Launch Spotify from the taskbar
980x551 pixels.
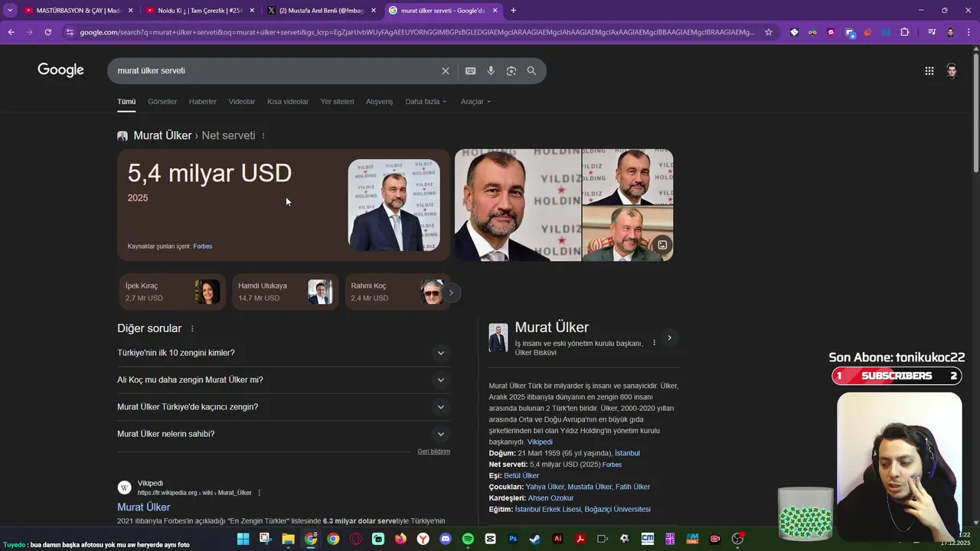tap(468, 539)
